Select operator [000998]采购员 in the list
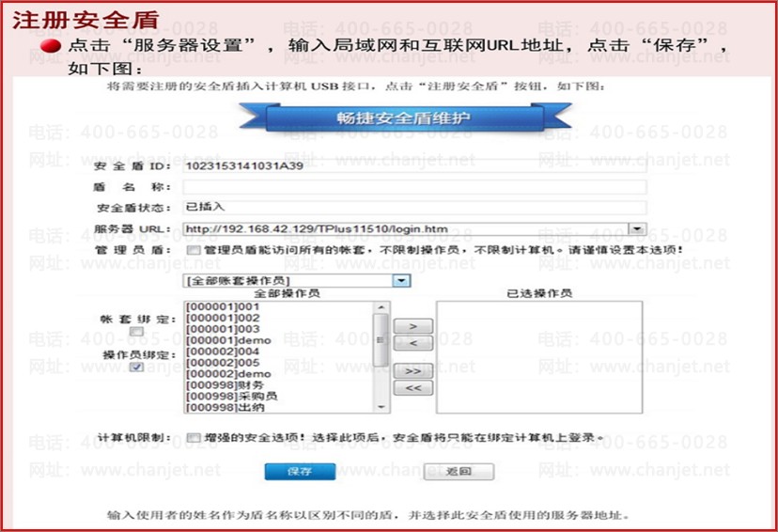The height and width of the screenshot is (532, 778). (232, 397)
